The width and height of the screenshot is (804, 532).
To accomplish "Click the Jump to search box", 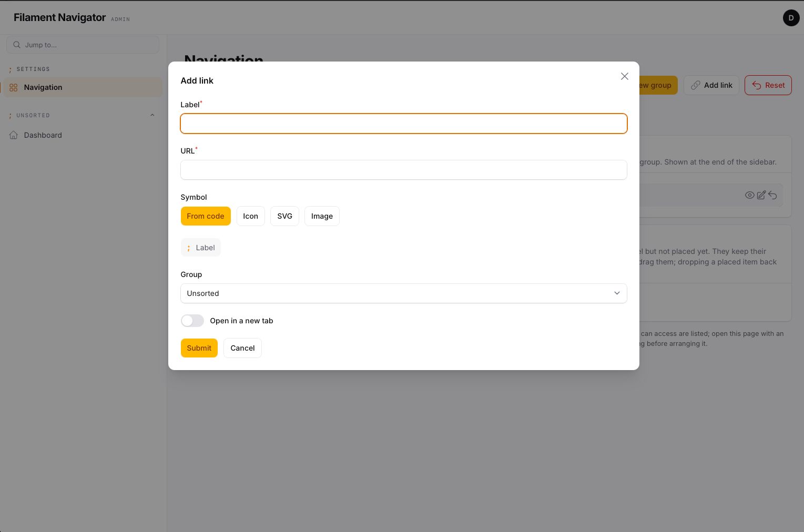I will pos(83,45).
